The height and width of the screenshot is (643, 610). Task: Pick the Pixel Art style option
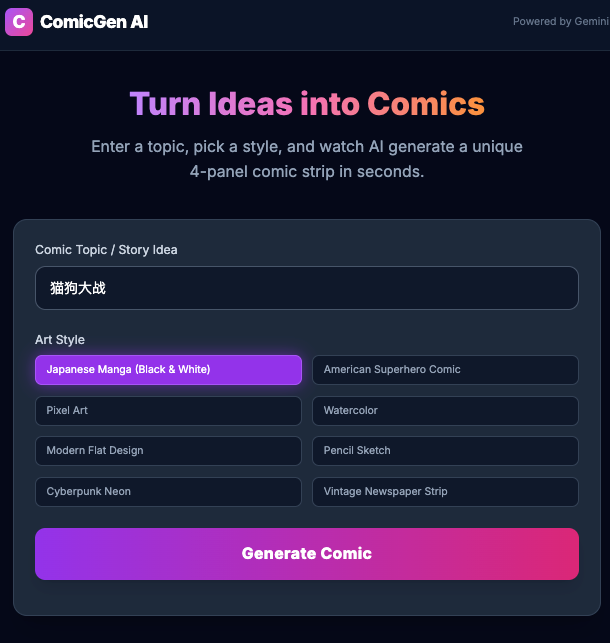pyautogui.click(x=168, y=411)
